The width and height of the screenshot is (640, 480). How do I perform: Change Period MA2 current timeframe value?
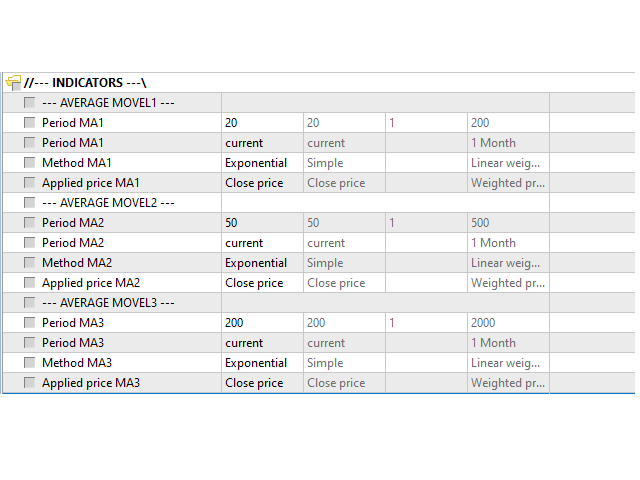coord(262,243)
